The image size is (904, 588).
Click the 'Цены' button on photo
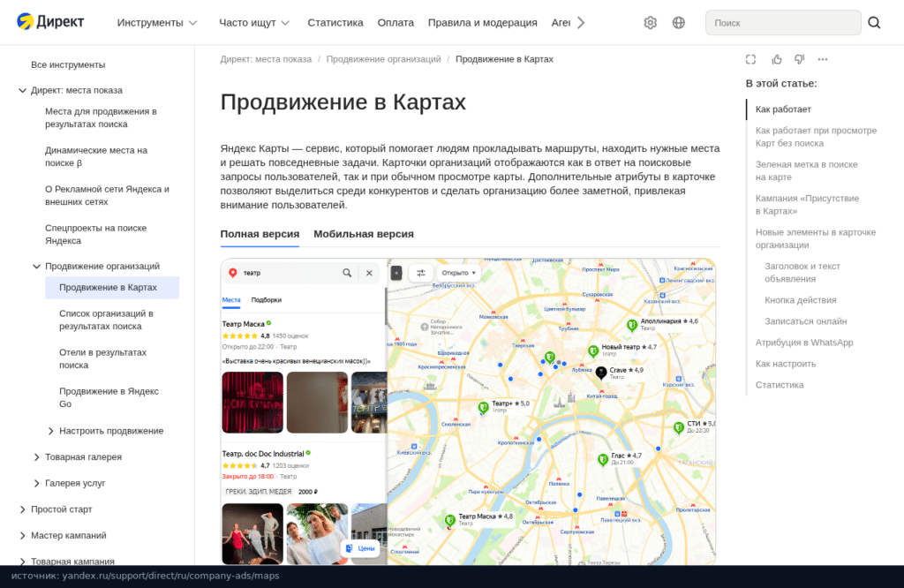click(x=360, y=548)
